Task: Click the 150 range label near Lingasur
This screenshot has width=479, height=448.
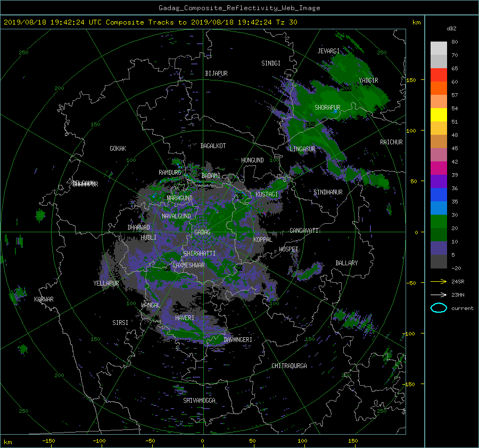Action: 310,125
